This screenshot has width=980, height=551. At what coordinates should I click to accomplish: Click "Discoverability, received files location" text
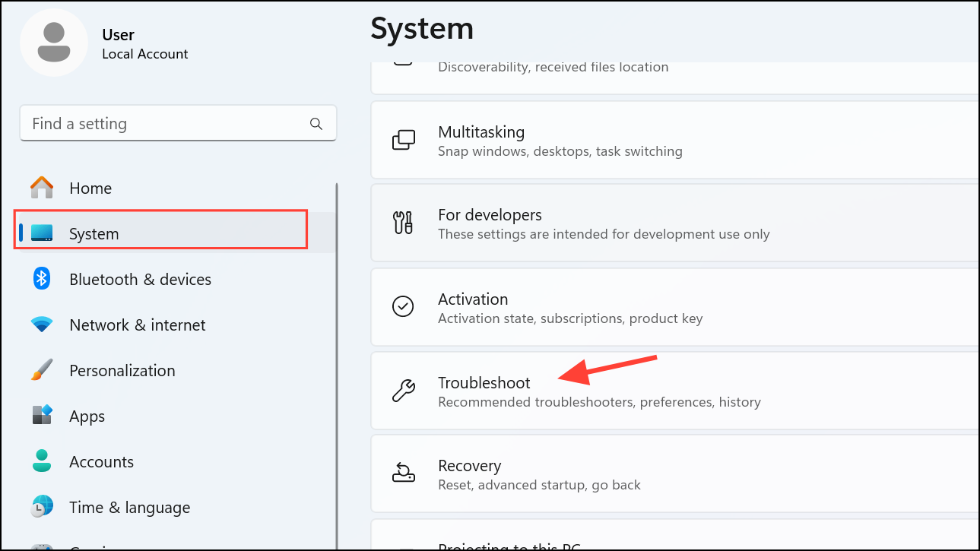point(553,67)
